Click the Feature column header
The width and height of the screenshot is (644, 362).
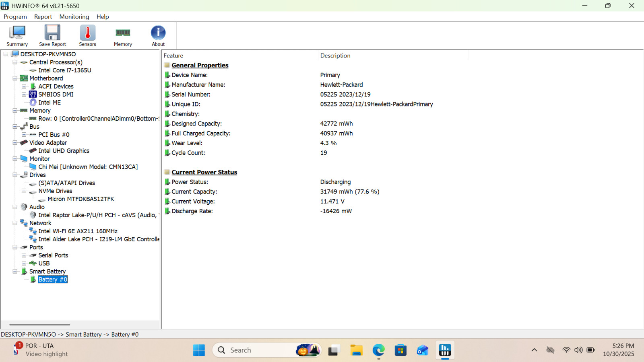pos(240,56)
